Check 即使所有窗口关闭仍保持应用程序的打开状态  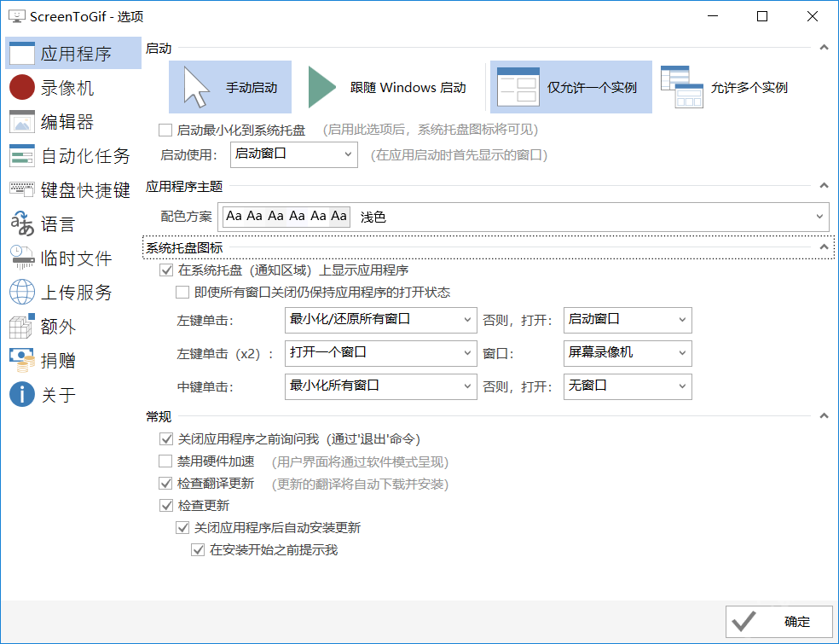point(182,293)
